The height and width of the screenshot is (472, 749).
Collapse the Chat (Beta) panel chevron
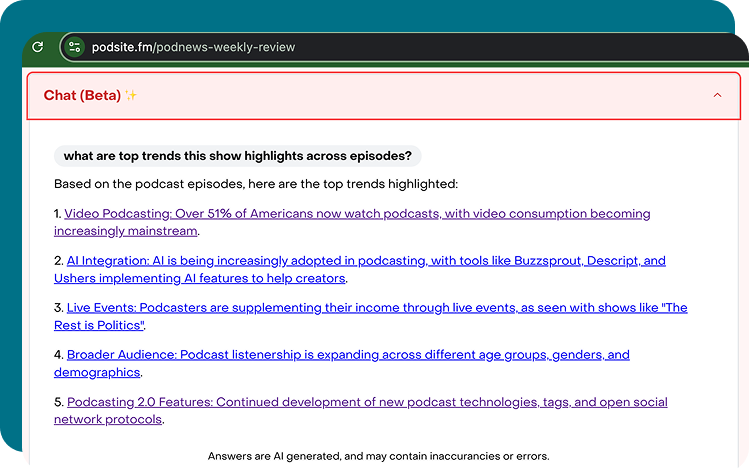pos(717,95)
